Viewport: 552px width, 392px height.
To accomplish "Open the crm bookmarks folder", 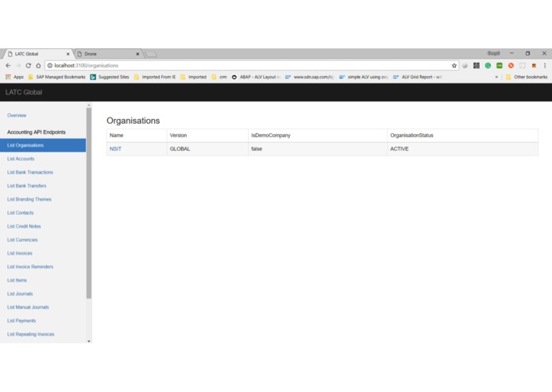I will [219, 77].
